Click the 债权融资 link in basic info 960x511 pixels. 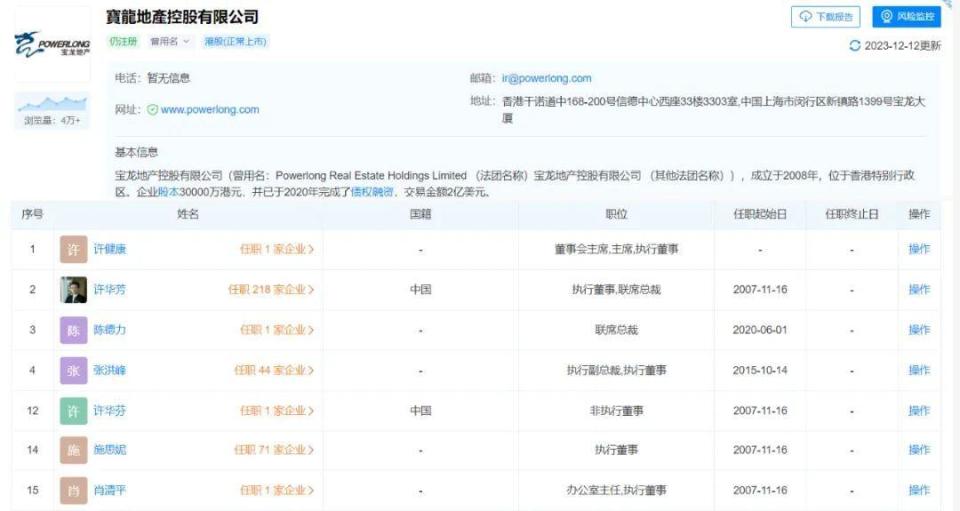pos(372,192)
